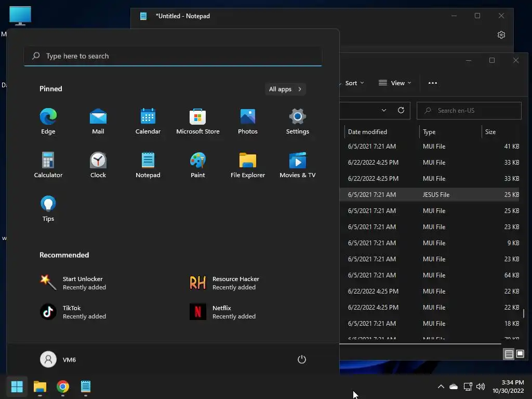
Task: Show hidden tray icons chevron
Action: tap(441, 387)
